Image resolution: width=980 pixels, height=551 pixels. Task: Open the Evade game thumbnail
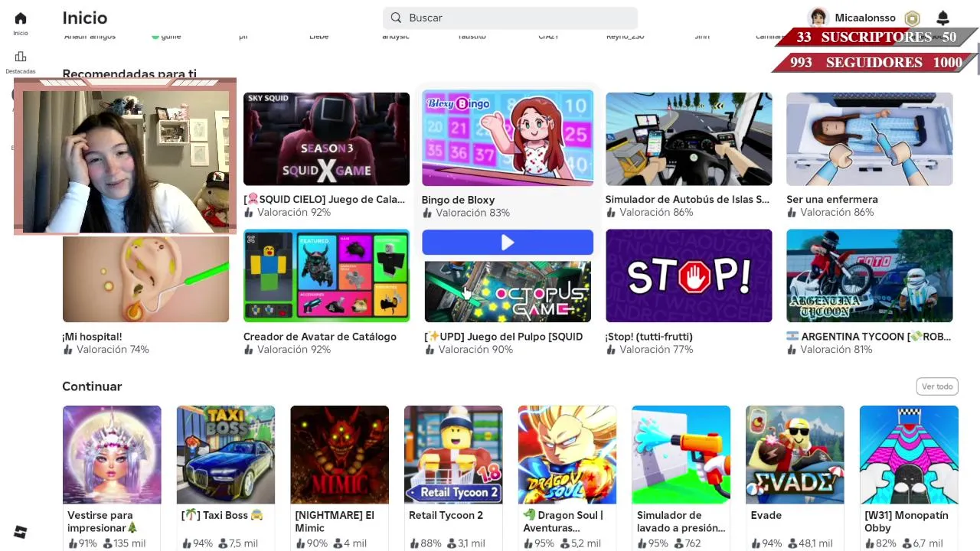click(x=795, y=455)
